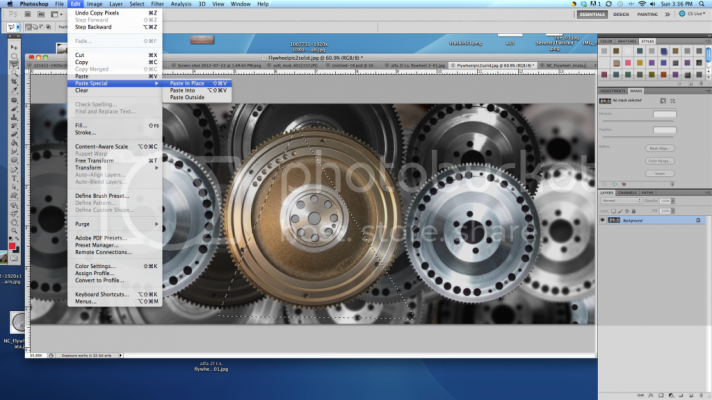Open the layer Fill slider arrow

coord(673,211)
